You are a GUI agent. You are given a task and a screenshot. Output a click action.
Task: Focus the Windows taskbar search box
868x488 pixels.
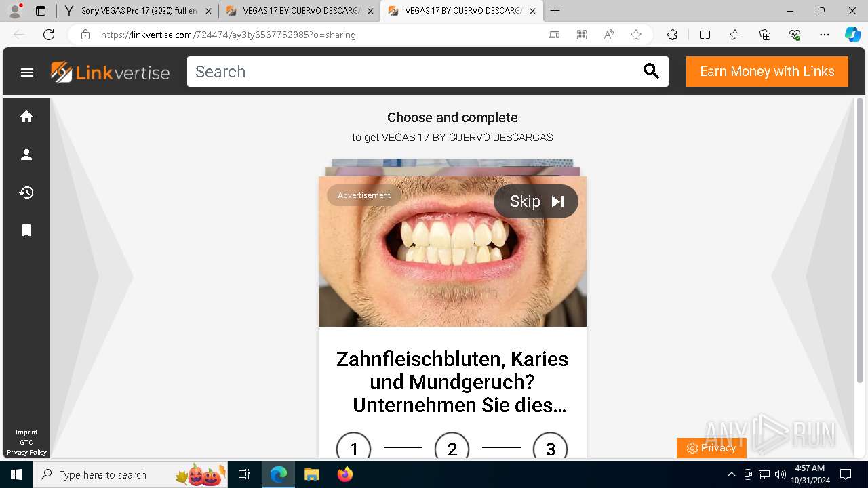pyautogui.click(x=129, y=474)
